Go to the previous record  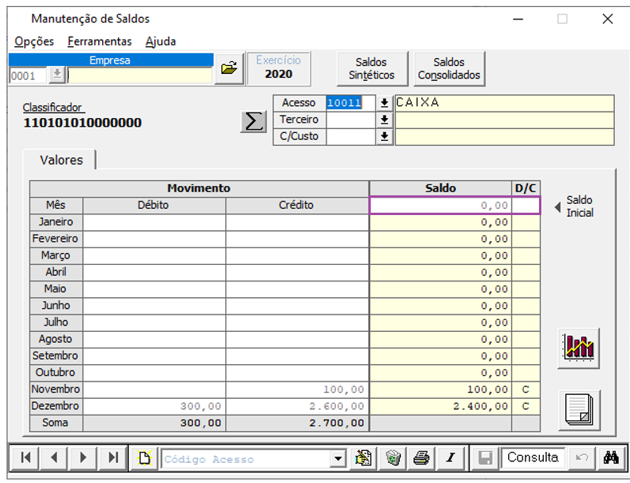[54, 458]
